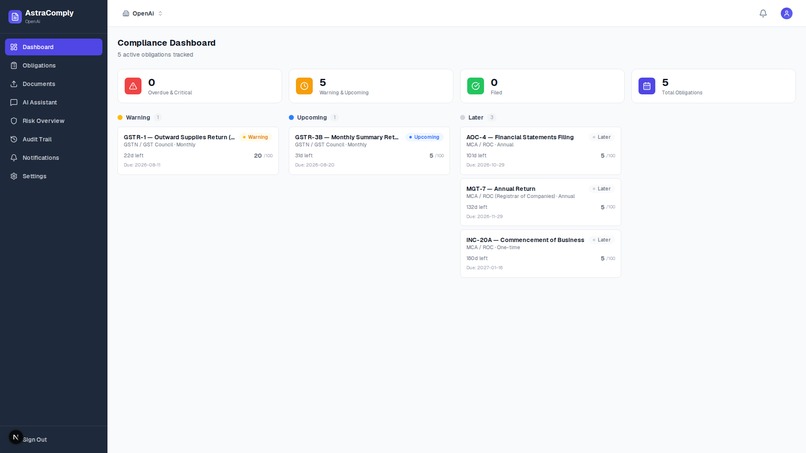Open the user profile avatar
Viewport: 806px width, 453px height.
tap(786, 13)
